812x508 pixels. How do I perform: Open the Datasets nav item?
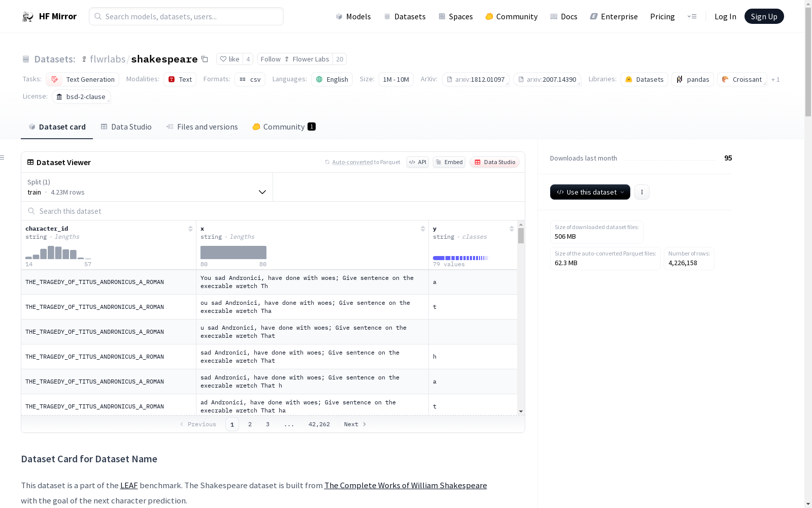pyautogui.click(x=404, y=16)
